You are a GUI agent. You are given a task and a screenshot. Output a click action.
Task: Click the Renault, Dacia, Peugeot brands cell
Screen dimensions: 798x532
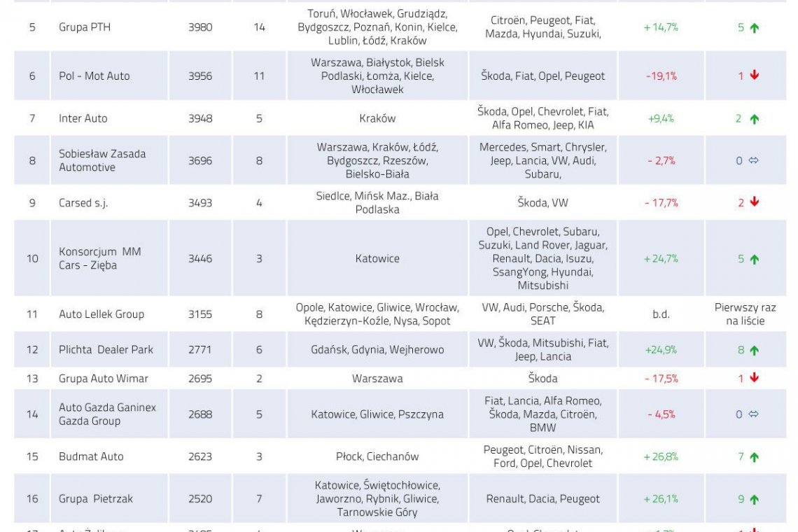click(542, 498)
